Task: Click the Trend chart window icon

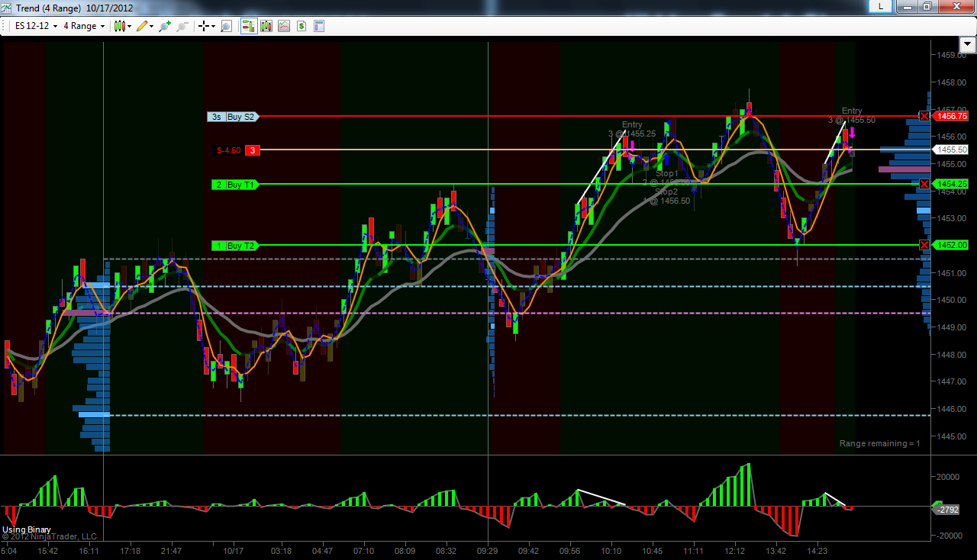Action: pyautogui.click(x=6, y=8)
